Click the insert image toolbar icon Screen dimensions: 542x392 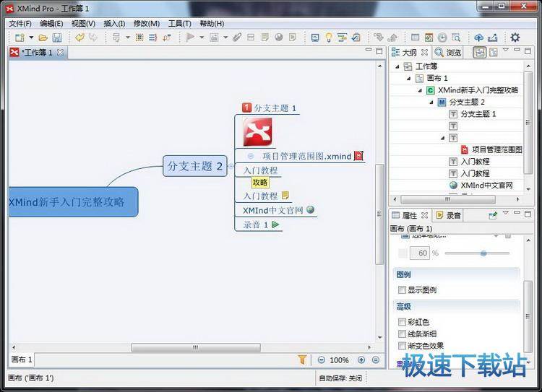(x=214, y=38)
